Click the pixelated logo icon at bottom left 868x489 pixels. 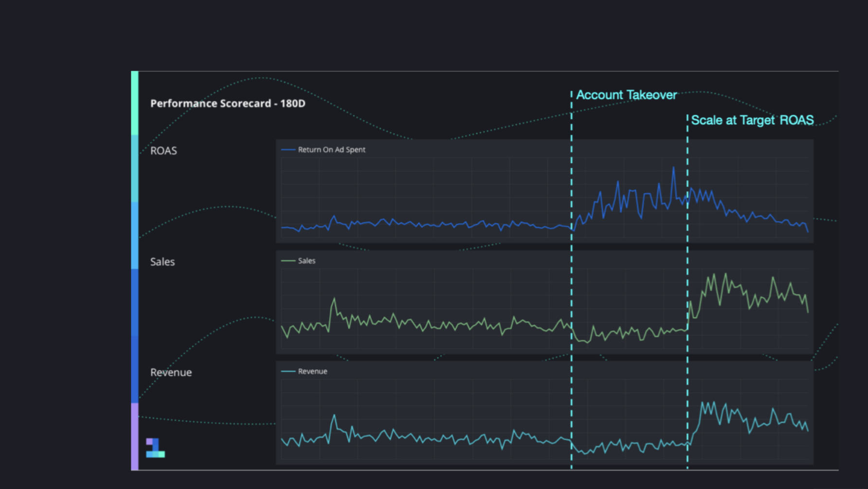tap(155, 448)
